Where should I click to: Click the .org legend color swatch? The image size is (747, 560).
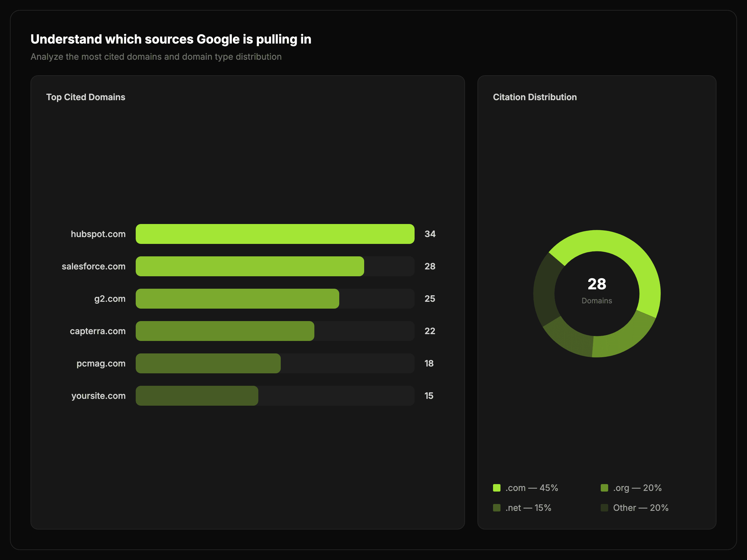604,488
